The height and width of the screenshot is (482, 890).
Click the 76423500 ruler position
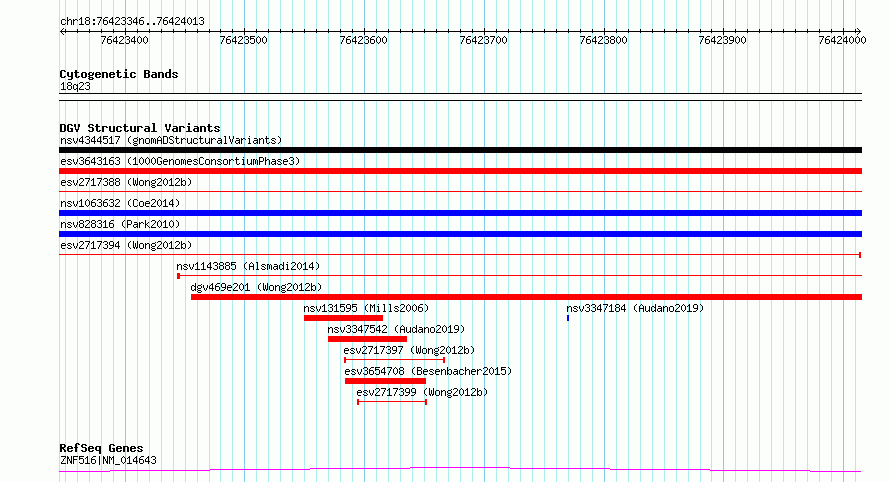pos(244,40)
